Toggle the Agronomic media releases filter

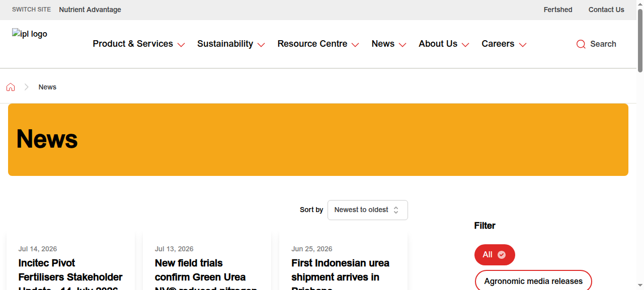pos(533,281)
